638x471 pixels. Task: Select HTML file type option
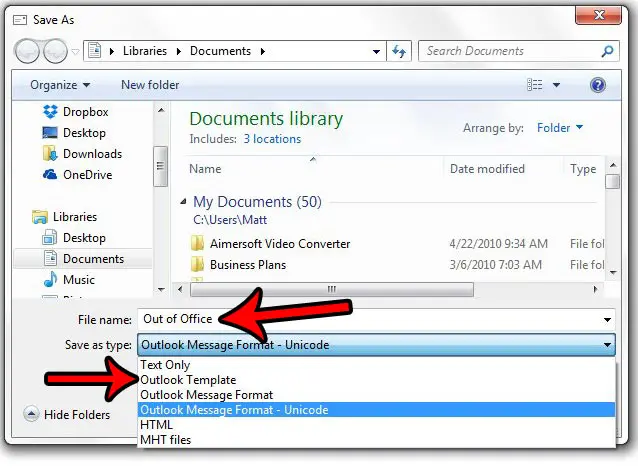[x=156, y=424]
